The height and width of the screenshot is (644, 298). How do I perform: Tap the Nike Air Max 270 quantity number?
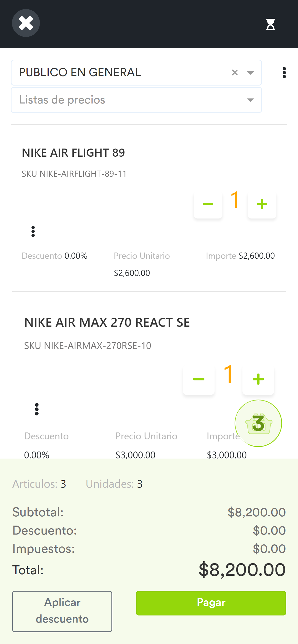coord(228,374)
